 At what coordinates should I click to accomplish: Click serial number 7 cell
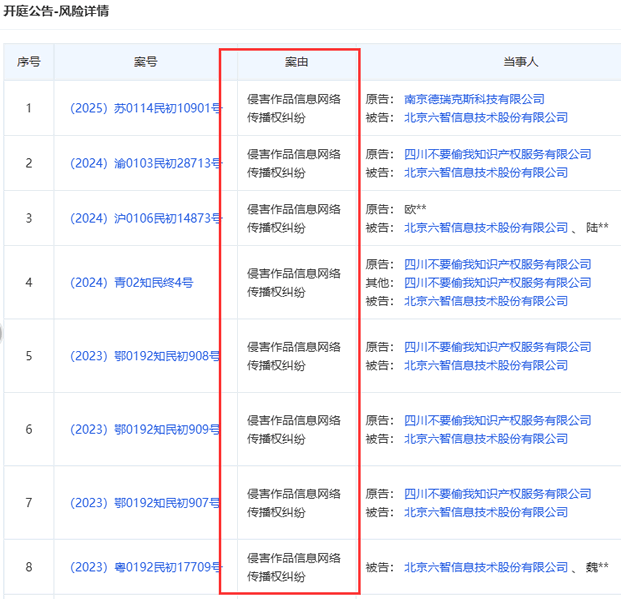pyautogui.click(x=29, y=503)
